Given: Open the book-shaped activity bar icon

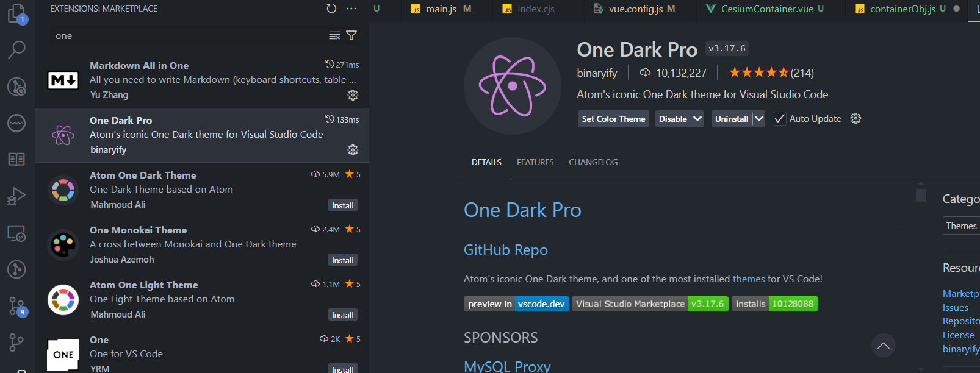Looking at the screenshot, I should point(16,160).
